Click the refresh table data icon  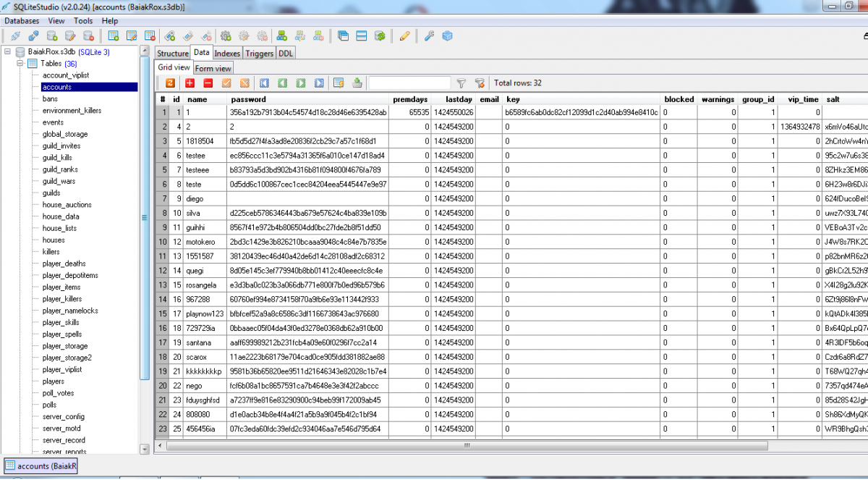coord(170,83)
